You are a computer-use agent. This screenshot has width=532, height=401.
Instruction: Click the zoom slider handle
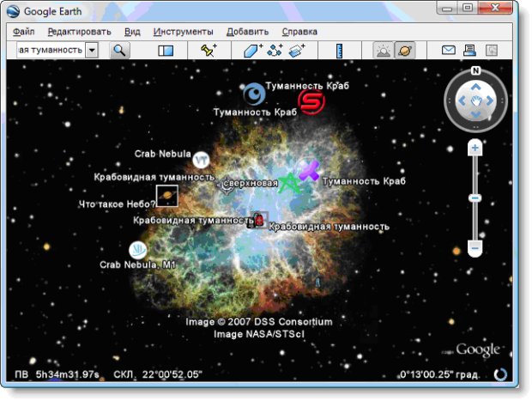(475, 197)
